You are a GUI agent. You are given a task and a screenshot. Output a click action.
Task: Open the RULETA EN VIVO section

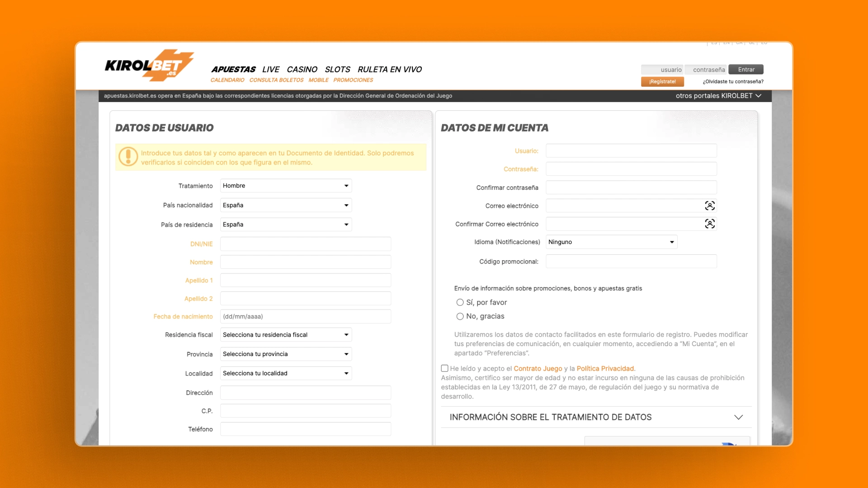tap(390, 69)
